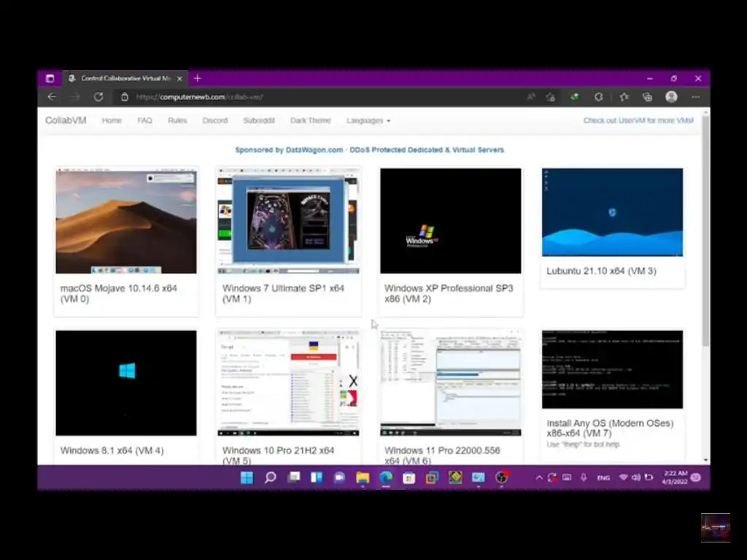This screenshot has width=747, height=560.
Task: Open the Favorites list icon
Action: click(624, 97)
